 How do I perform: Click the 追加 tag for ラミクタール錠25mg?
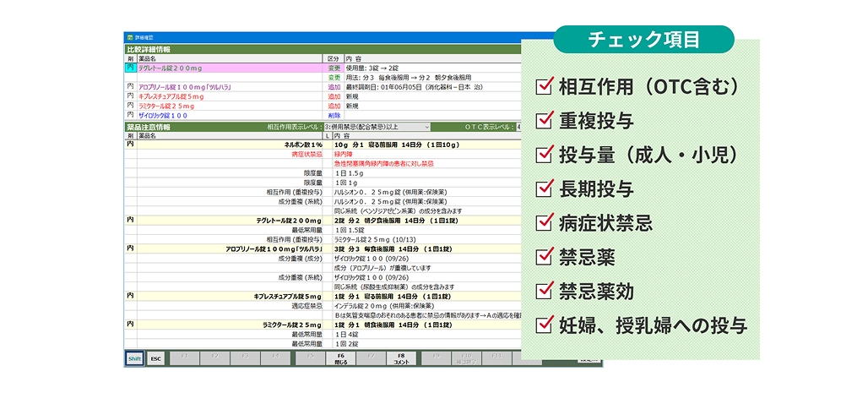[x=334, y=106]
